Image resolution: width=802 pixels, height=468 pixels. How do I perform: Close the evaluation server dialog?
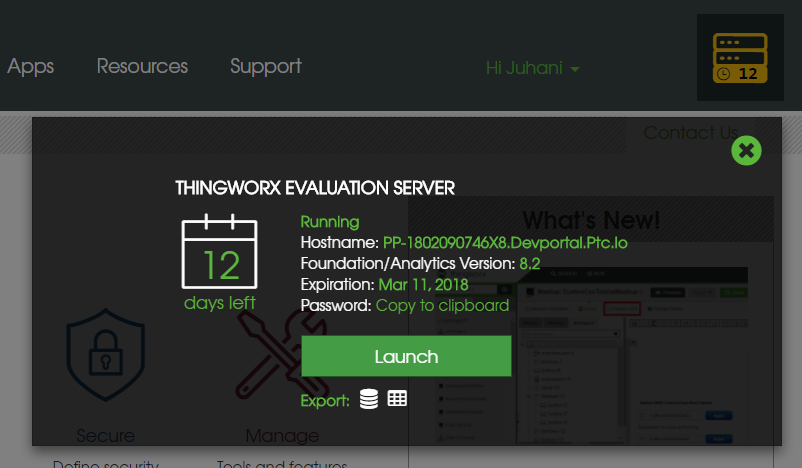tap(746, 150)
